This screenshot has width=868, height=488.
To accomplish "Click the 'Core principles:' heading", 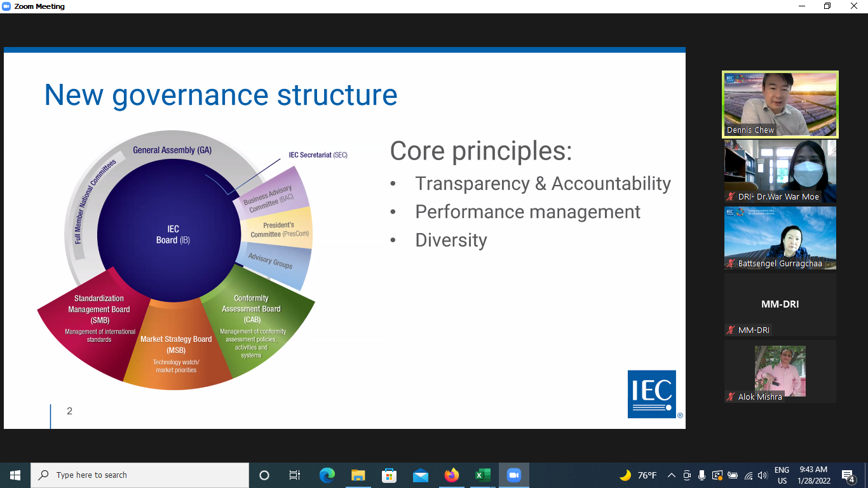I will point(481,151).
